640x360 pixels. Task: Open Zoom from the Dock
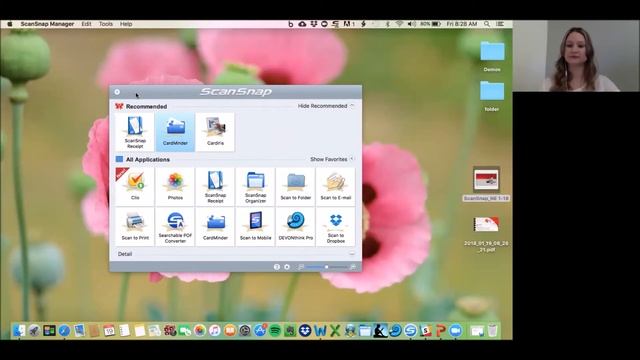pos(456,331)
